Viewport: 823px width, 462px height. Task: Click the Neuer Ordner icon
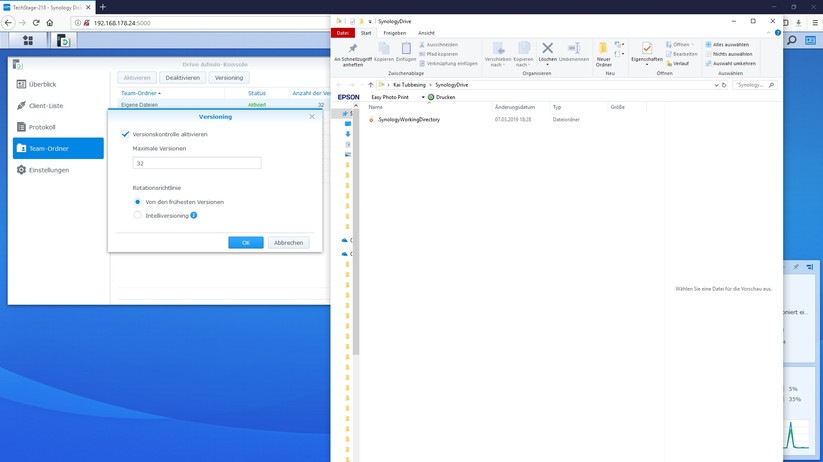click(x=603, y=49)
